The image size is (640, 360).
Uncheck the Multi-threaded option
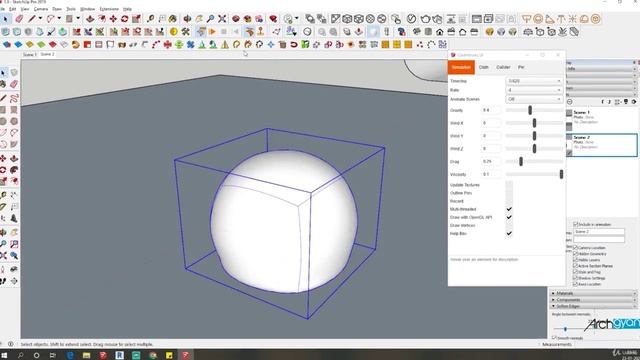click(509, 209)
